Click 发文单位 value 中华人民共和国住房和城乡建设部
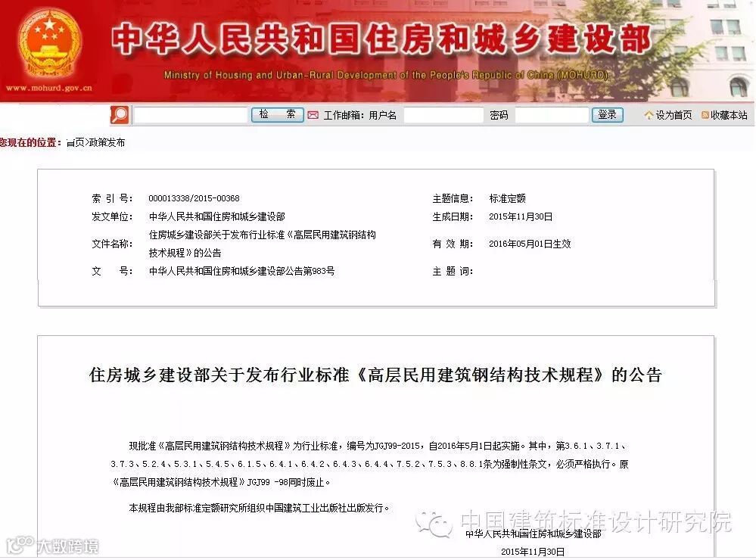This screenshot has width=756, height=560. 217,216
